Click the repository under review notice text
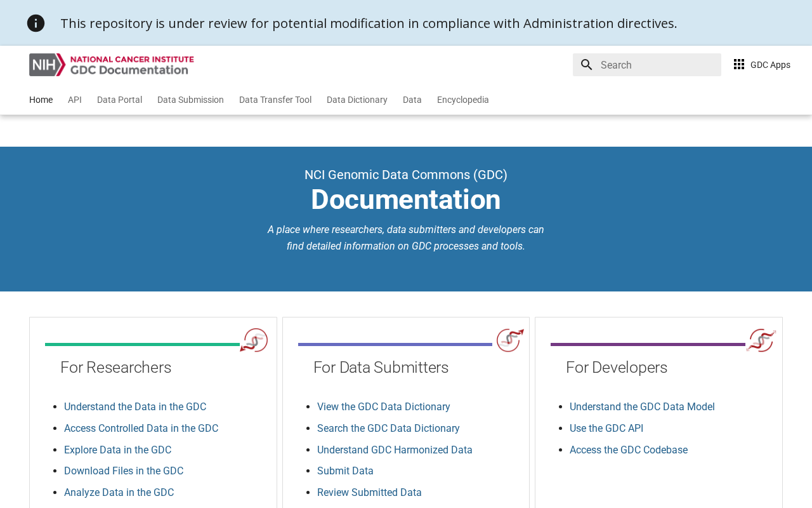The image size is (812, 508). (x=369, y=23)
